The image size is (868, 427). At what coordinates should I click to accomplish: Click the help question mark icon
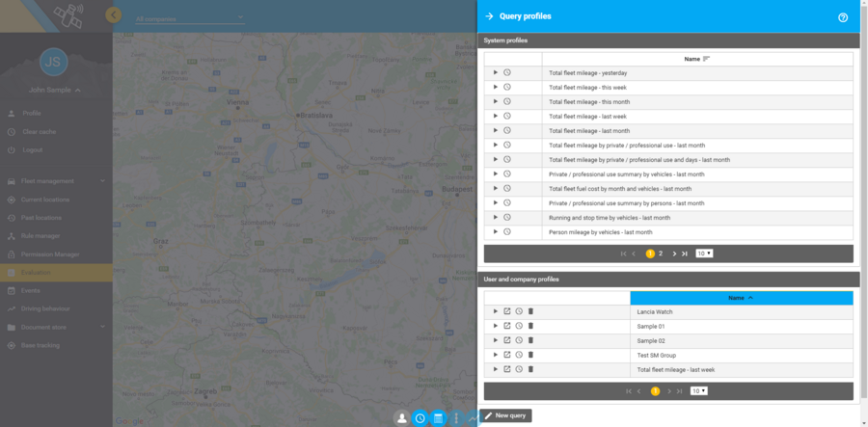point(843,16)
